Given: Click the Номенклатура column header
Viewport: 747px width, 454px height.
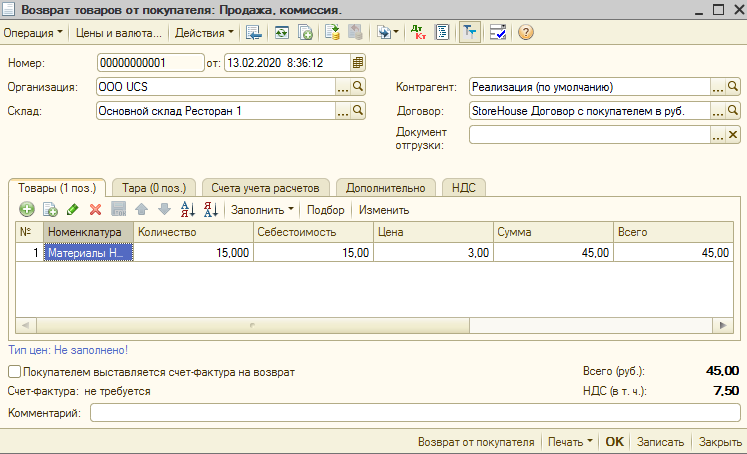Looking at the screenshot, I should point(89,232).
